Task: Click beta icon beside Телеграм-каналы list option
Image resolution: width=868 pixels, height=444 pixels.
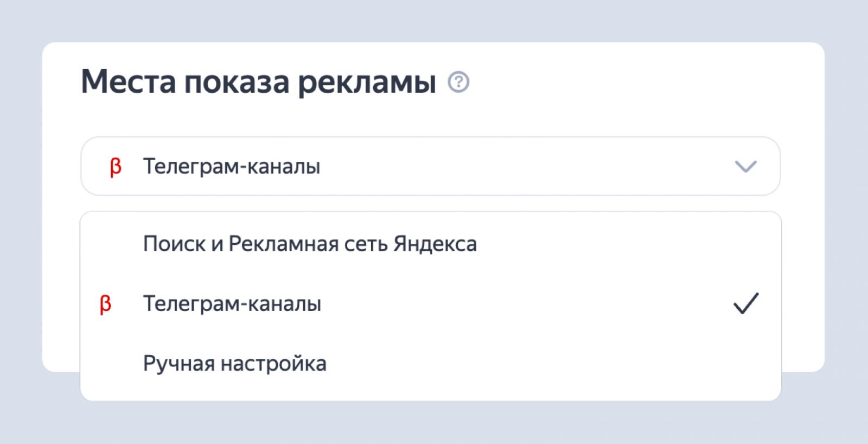Action: (x=106, y=304)
